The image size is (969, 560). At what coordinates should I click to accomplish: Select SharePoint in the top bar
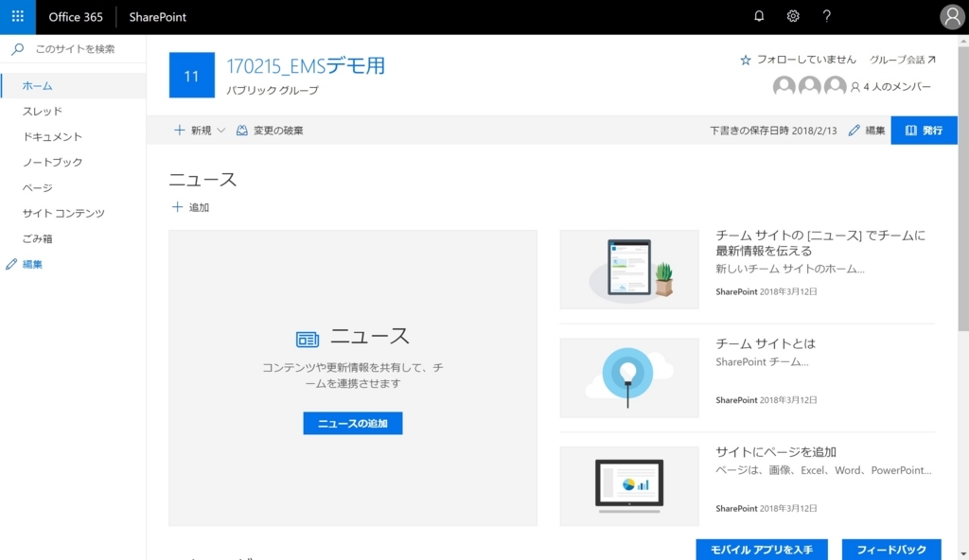click(x=157, y=16)
